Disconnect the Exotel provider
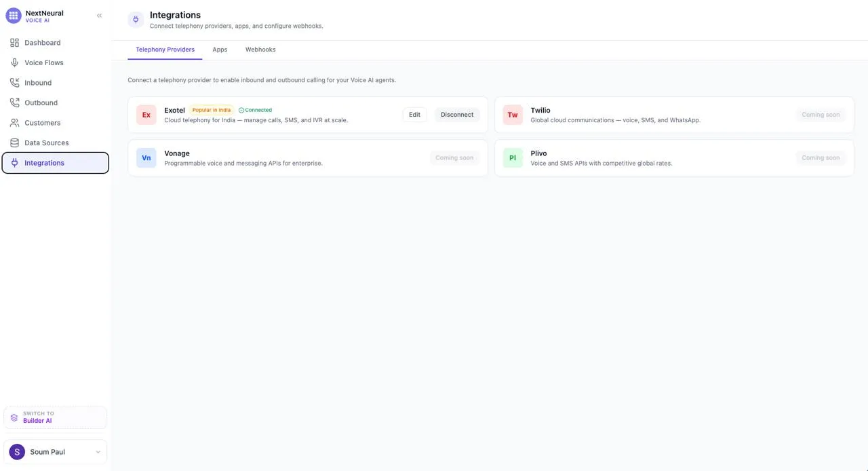The width and height of the screenshot is (868, 471). 457,115
